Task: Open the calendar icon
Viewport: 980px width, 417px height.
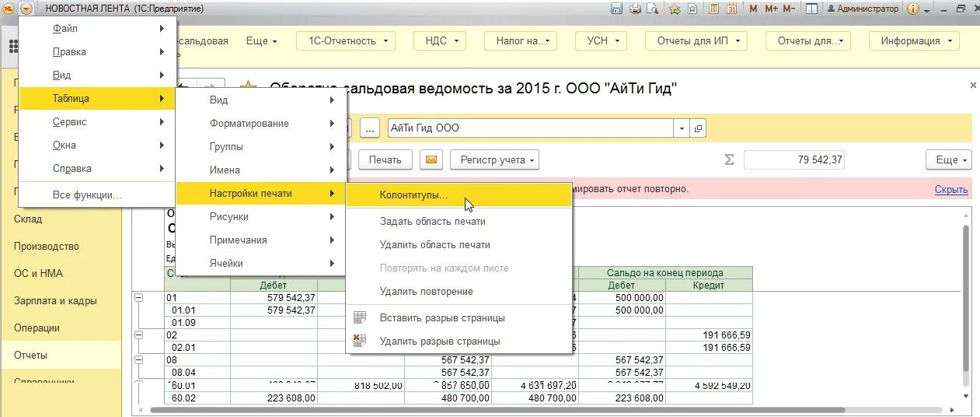Action: 731,9
